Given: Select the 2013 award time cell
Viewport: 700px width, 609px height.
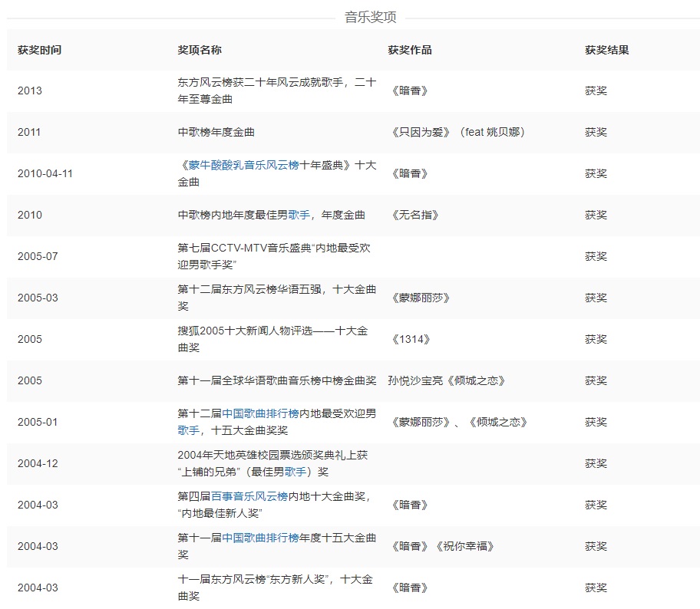Looking at the screenshot, I should point(29,91).
